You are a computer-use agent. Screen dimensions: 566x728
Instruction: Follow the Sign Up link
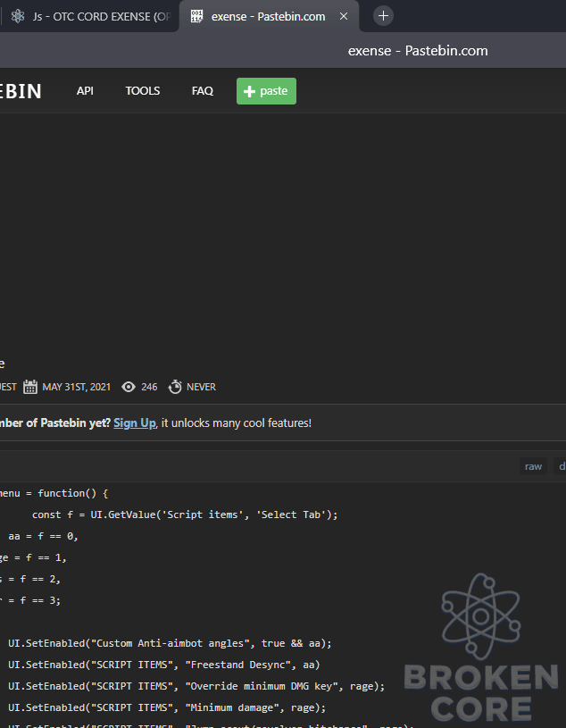pos(135,423)
